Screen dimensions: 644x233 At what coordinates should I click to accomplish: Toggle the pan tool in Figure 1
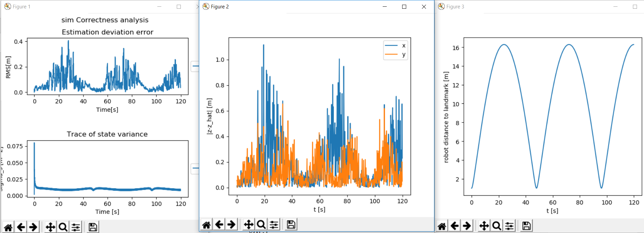pos(50,227)
